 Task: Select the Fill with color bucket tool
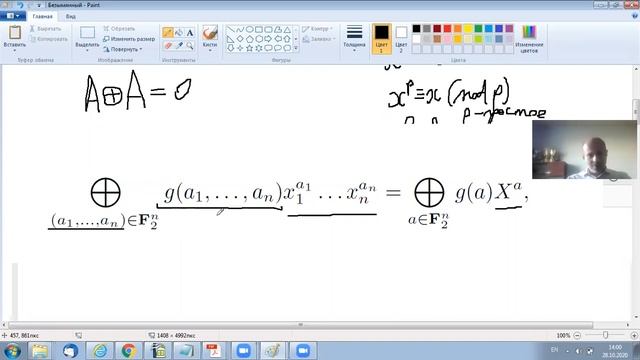pyautogui.click(x=179, y=33)
